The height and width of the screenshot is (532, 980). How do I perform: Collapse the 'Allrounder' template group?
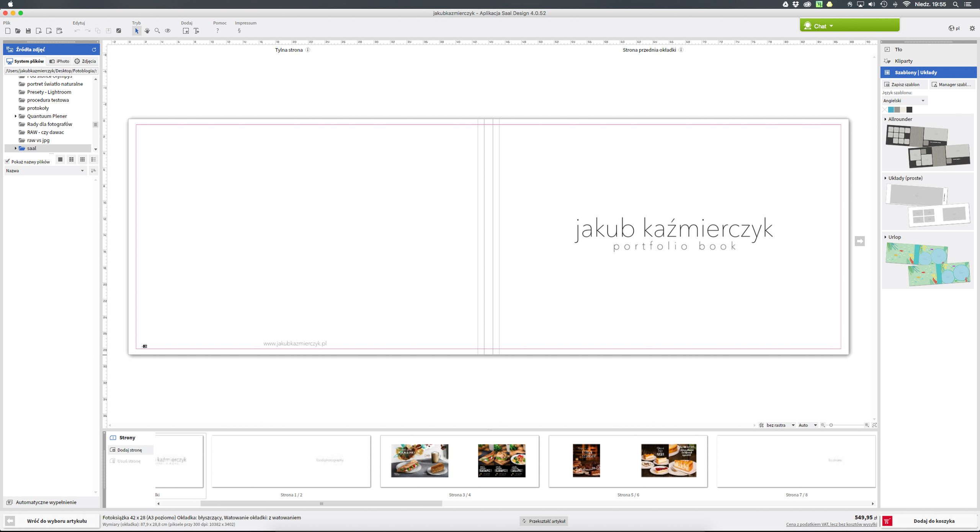885,119
